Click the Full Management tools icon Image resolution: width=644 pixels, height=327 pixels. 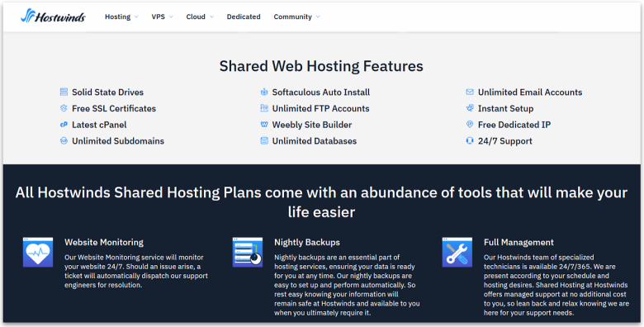[x=457, y=252]
